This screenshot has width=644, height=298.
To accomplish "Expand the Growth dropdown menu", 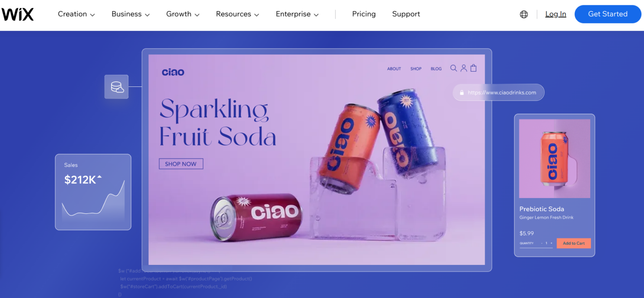I will 183,14.
